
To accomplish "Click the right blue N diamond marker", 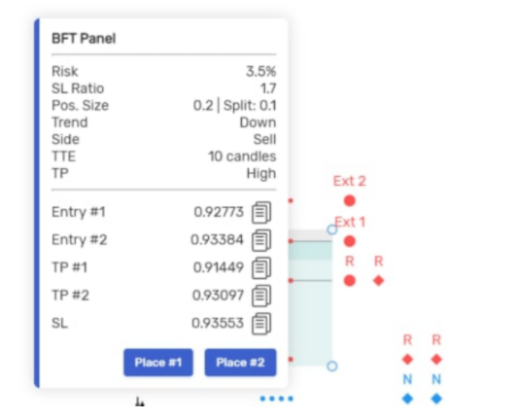I will coord(436,399).
